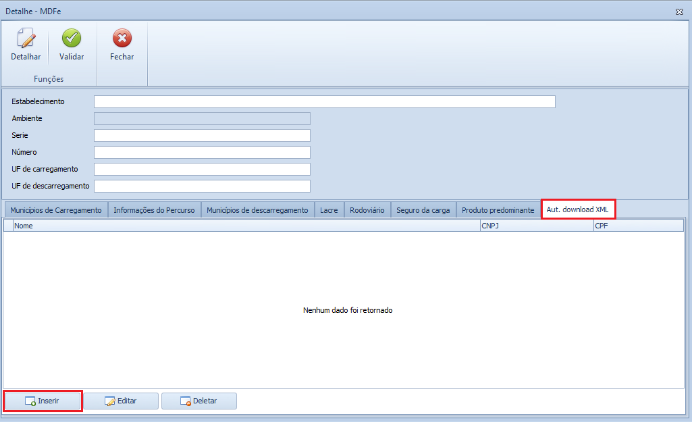Switch to Informações do Percurso tab

pyautogui.click(x=155, y=210)
